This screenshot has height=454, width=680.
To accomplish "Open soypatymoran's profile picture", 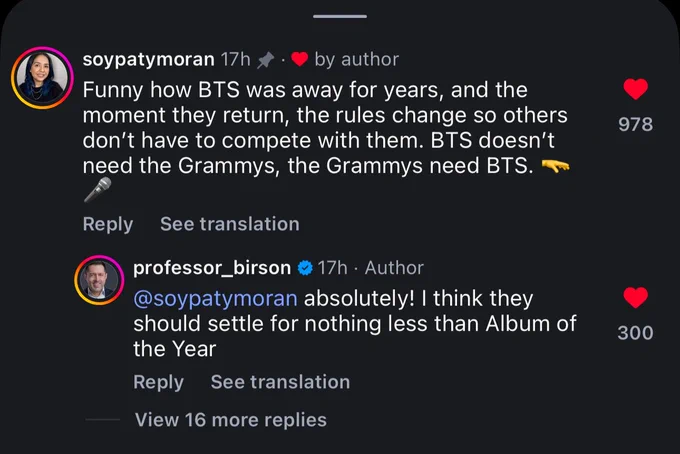I will (42, 78).
